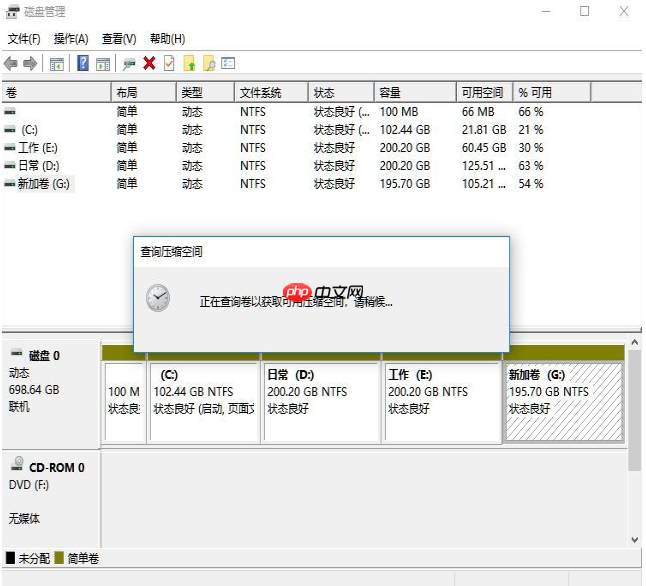This screenshot has height=586, width=646.
Task: Click the connect/refresh disk toolbar icon
Action: (129, 64)
